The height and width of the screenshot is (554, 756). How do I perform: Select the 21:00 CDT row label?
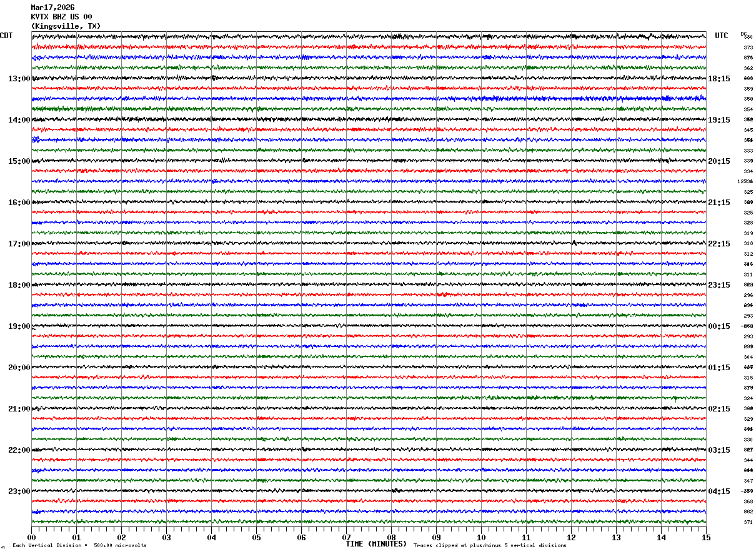[x=19, y=409]
